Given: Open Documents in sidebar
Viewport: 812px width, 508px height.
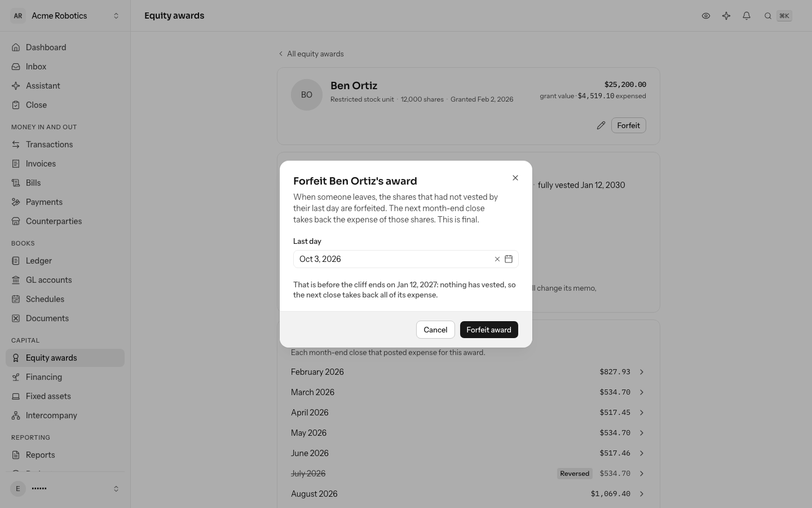Looking at the screenshot, I should 65,318.
